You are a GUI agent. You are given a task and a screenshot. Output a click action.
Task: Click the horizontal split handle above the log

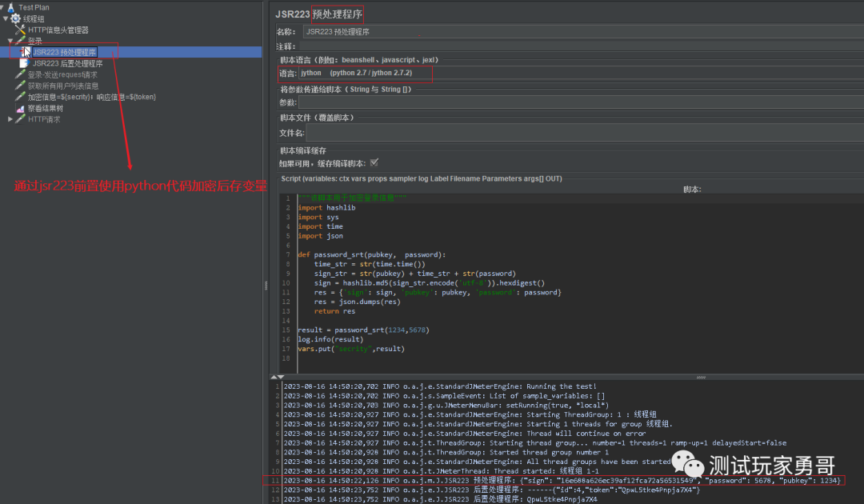click(701, 378)
